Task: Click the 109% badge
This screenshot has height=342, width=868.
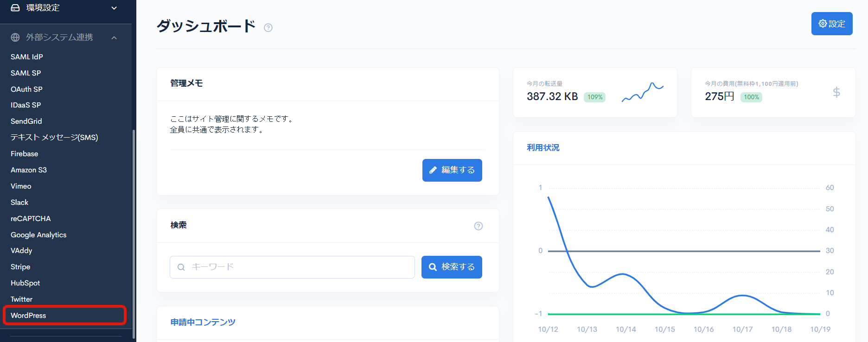Action: point(595,97)
